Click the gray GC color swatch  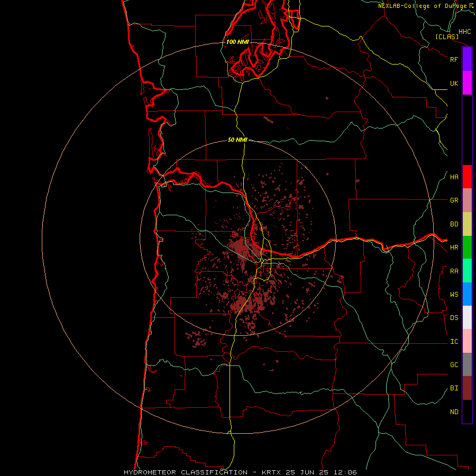(467, 364)
